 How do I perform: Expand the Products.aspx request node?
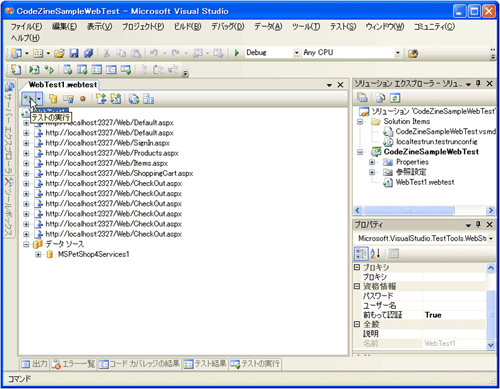point(26,153)
